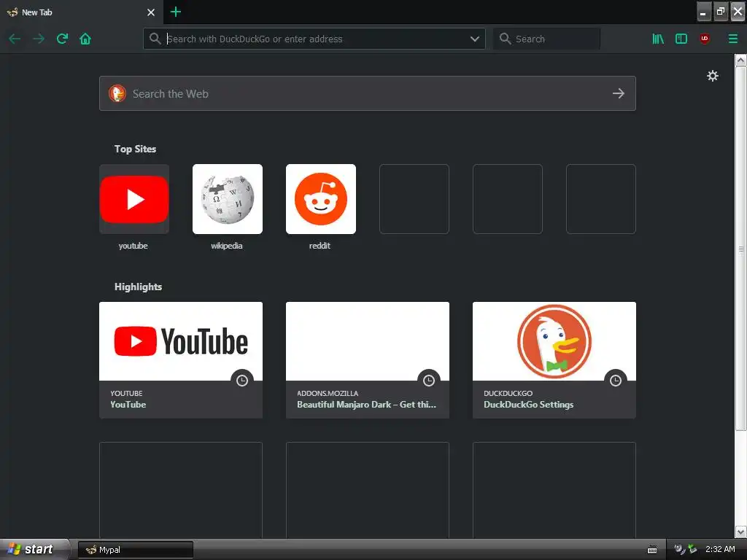747x560 pixels.
Task: Click the vertical scrollbar down arrow
Action: (740, 532)
